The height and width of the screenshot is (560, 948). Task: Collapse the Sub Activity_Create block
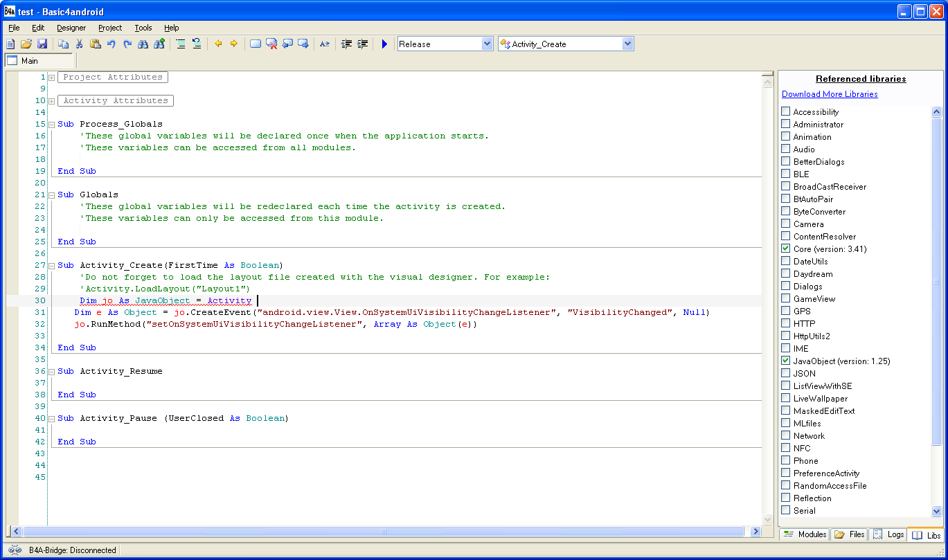tap(52, 266)
